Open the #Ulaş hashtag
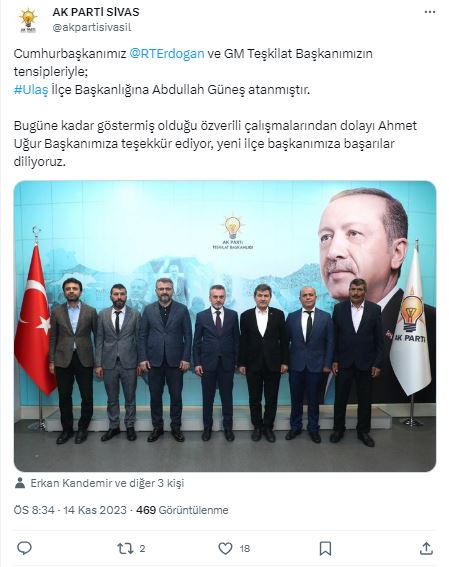This screenshot has height=567, width=449. pyautogui.click(x=31, y=90)
